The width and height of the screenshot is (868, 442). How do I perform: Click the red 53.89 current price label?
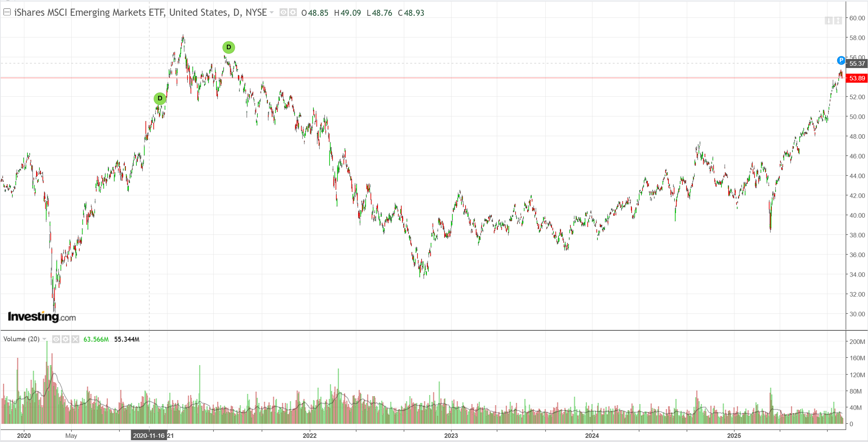pos(857,78)
